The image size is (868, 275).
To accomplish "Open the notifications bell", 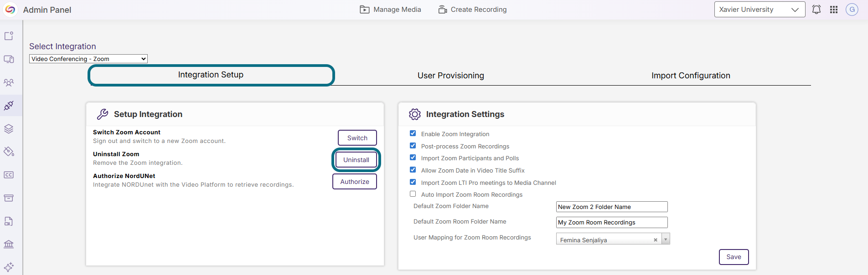I will (816, 10).
